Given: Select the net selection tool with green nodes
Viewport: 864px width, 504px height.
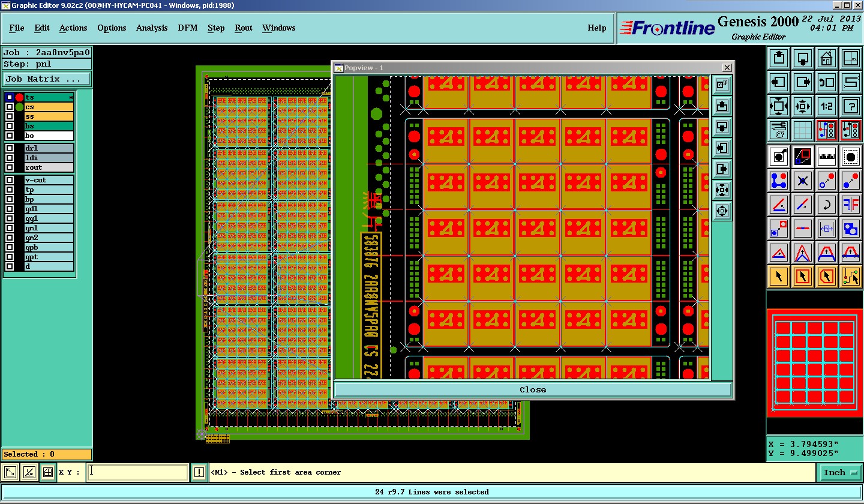Looking at the screenshot, I should (x=851, y=277).
